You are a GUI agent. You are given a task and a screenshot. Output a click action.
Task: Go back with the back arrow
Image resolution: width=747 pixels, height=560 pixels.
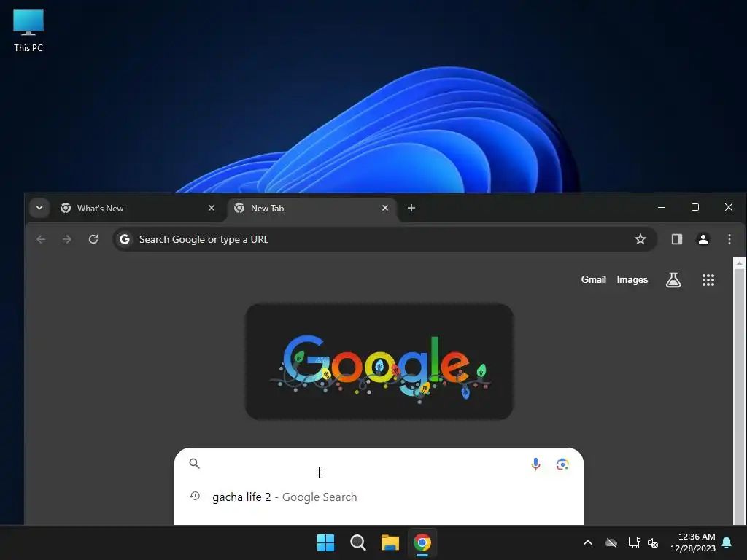pyautogui.click(x=41, y=239)
